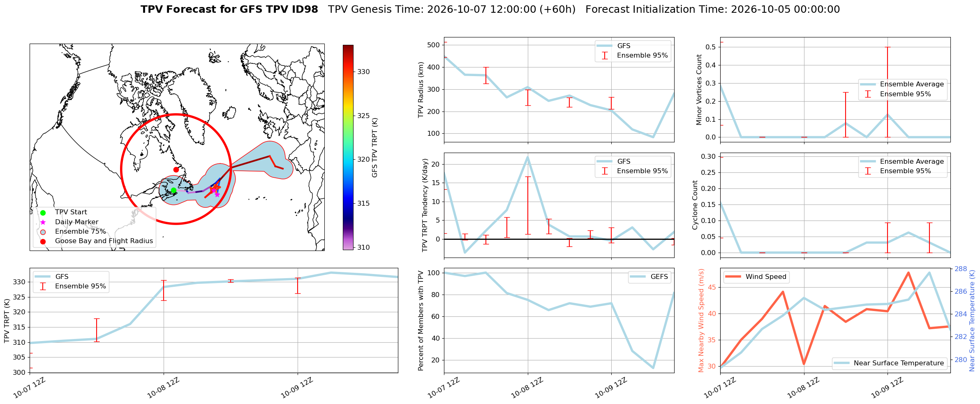Click the Forecast Initialization Time text

coord(712,9)
